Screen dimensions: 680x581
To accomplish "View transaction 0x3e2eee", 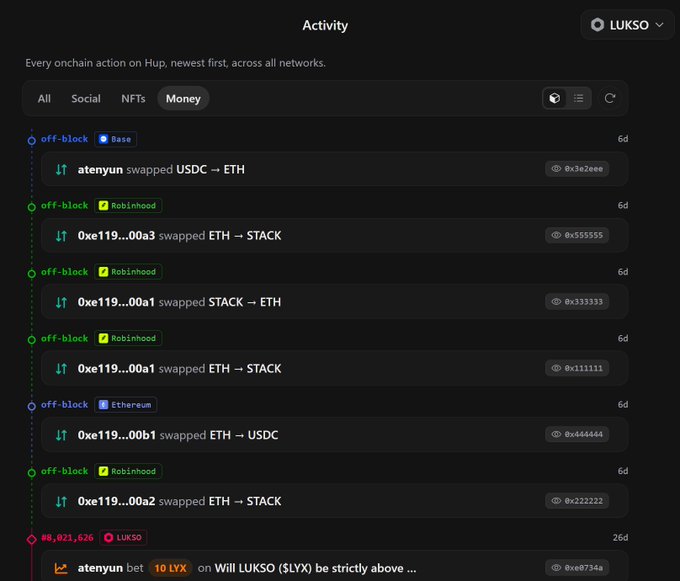I will click(577, 169).
